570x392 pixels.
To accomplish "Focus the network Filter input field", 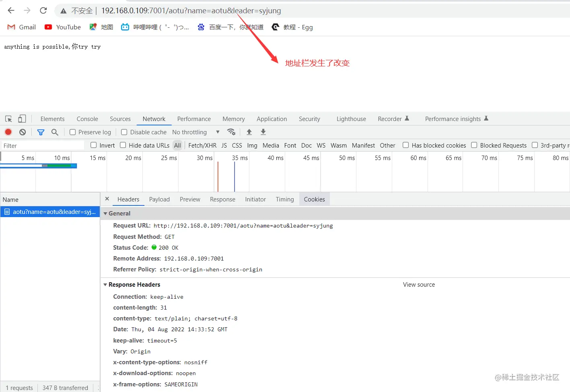I will [42, 146].
